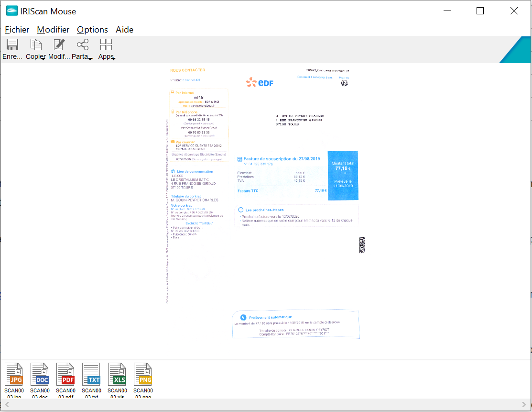Click the Copier toolbar icon

click(x=36, y=45)
